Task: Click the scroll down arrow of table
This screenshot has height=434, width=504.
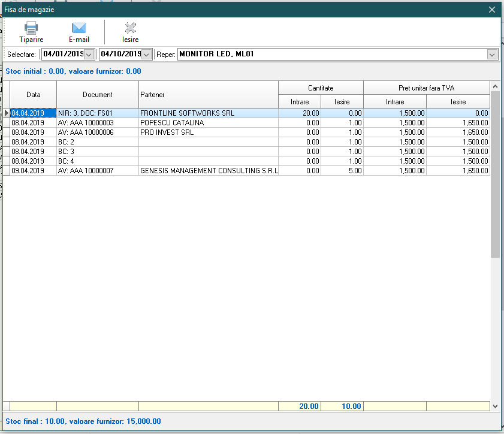Action: (495, 406)
